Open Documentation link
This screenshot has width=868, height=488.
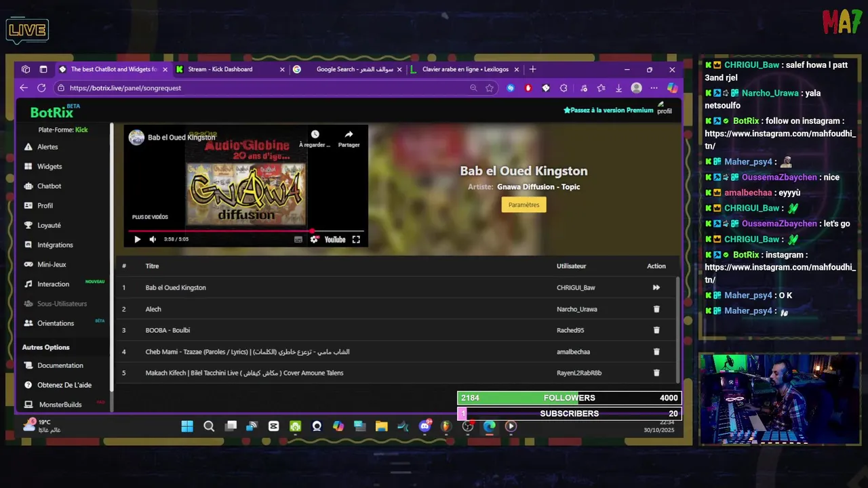[x=54, y=365]
